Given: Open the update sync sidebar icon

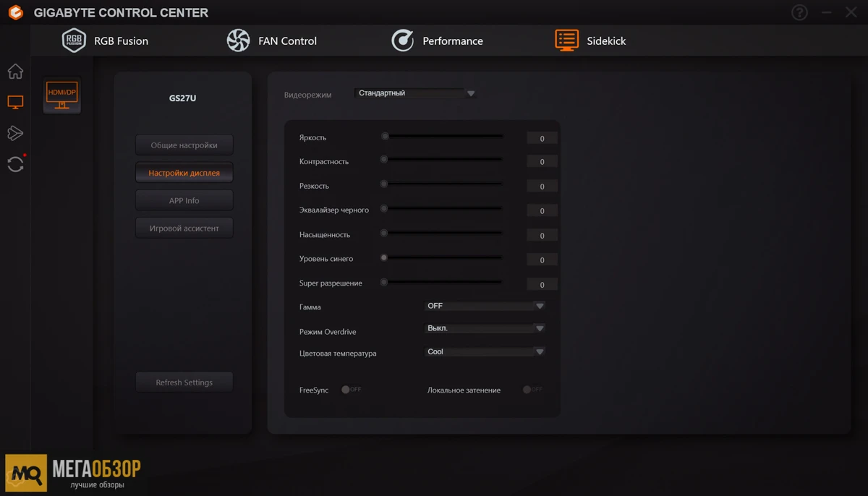Looking at the screenshot, I should click(x=15, y=164).
